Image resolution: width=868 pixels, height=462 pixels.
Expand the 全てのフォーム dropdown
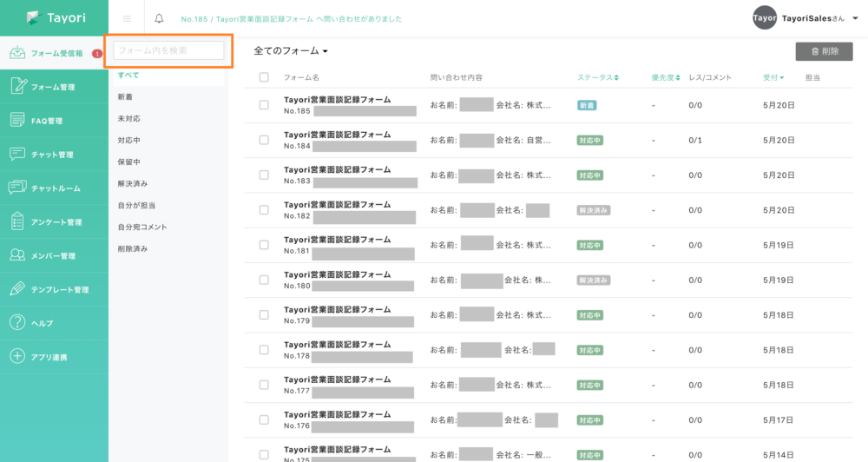click(x=291, y=51)
